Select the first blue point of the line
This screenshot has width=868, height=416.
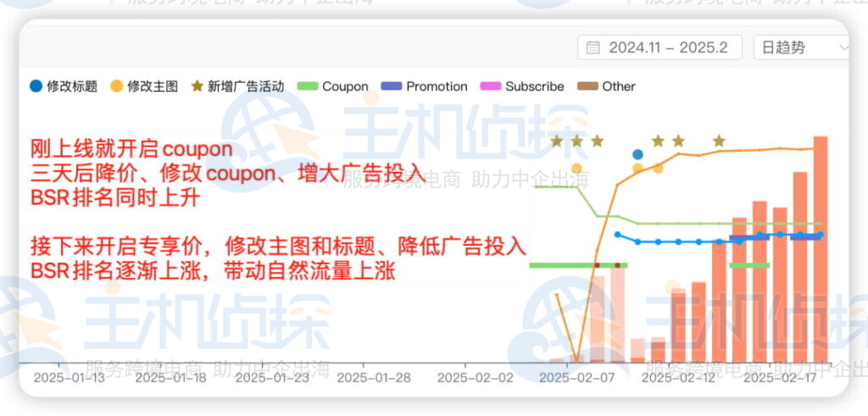point(618,235)
